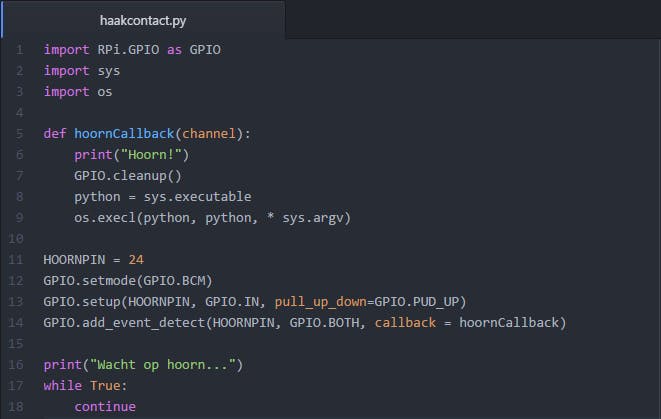Click 'GPIO.add_event_detect' function name

[124, 322]
